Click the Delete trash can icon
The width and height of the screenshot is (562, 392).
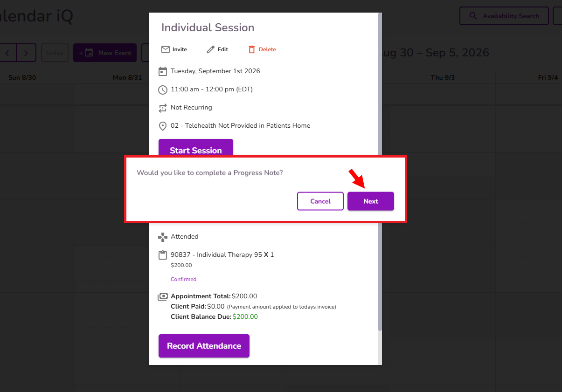pos(252,49)
